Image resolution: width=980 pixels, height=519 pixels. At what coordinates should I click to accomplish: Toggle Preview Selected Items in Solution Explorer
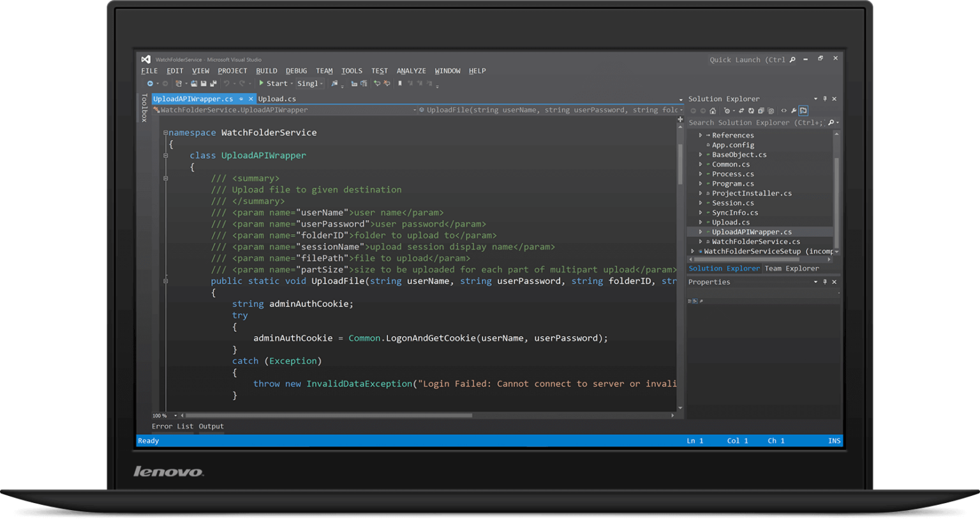pyautogui.click(x=803, y=111)
